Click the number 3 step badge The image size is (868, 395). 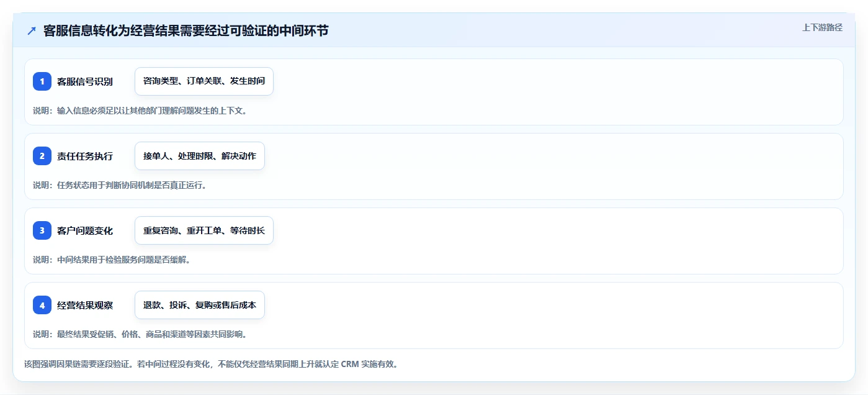click(x=42, y=230)
